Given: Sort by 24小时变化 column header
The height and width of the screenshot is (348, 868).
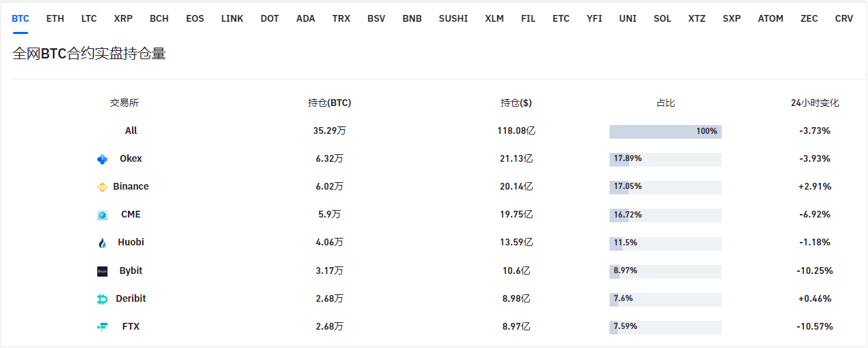Looking at the screenshot, I should [x=815, y=103].
